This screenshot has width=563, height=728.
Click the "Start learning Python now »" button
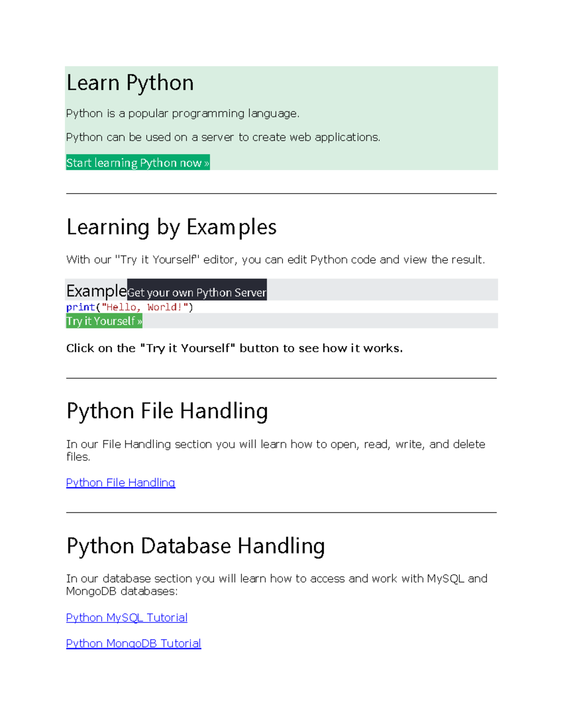pos(137,163)
